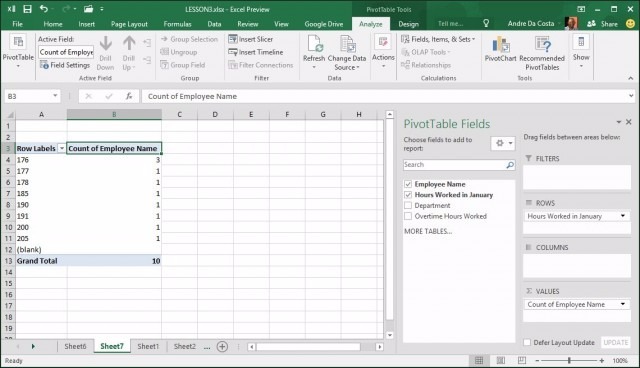This screenshot has width=640, height=368.
Task: Open the PivotTable options button
Action: pos(18,52)
